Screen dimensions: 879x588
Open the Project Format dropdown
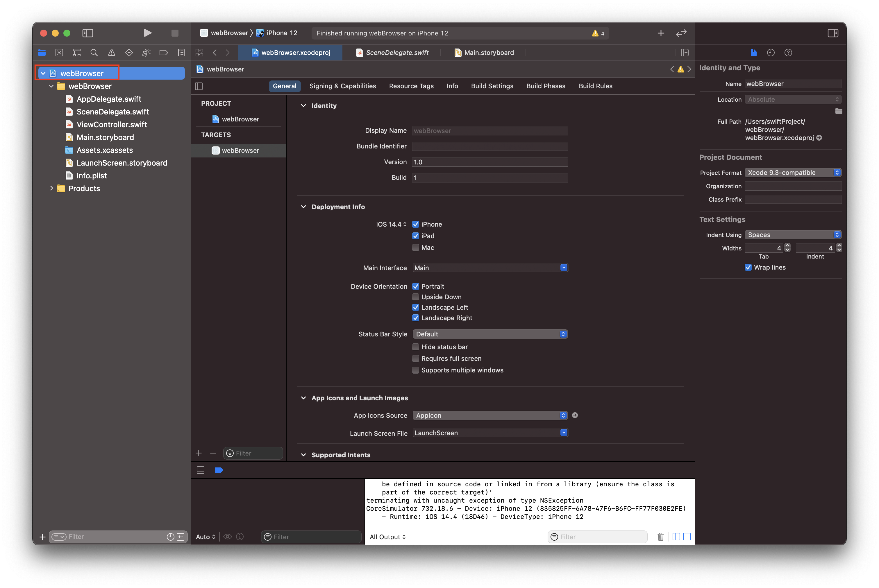[x=792, y=173]
